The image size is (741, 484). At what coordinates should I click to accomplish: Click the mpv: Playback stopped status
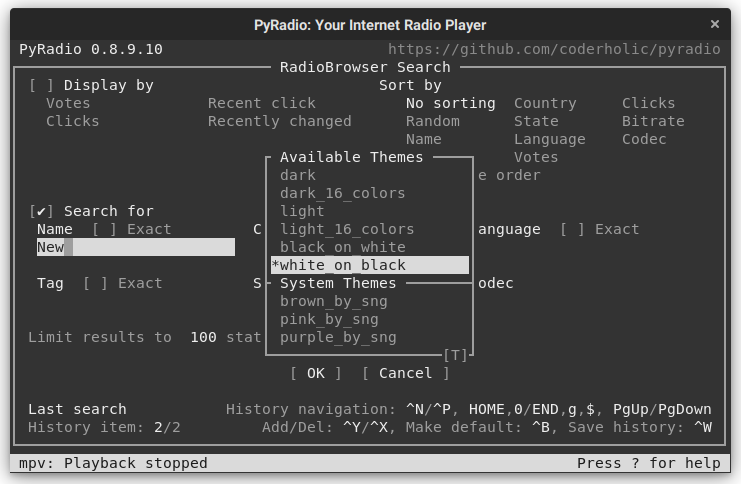pos(113,463)
